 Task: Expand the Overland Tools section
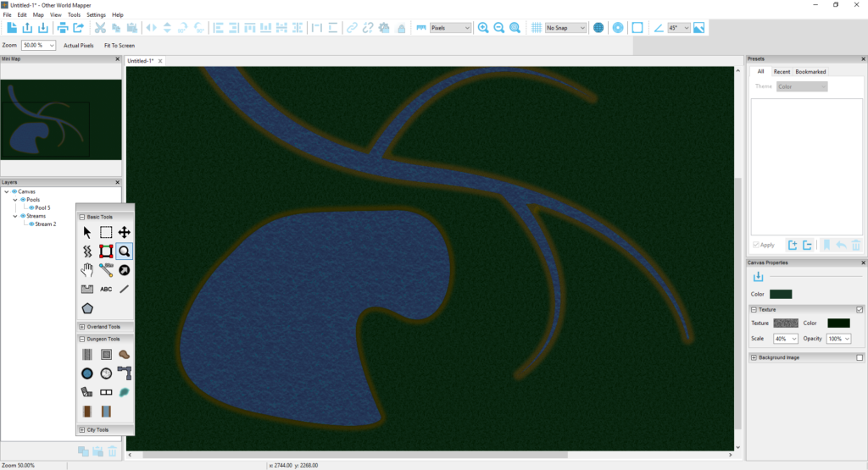point(81,326)
